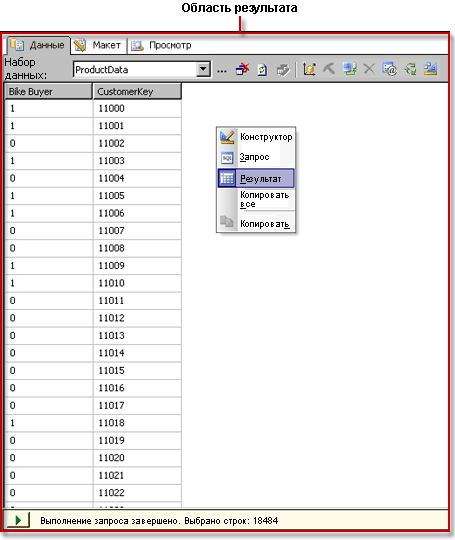The width and height of the screenshot is (455, 540).
Task: Open the ProductData dataset dropdown arrow
Action: point(203,69)
